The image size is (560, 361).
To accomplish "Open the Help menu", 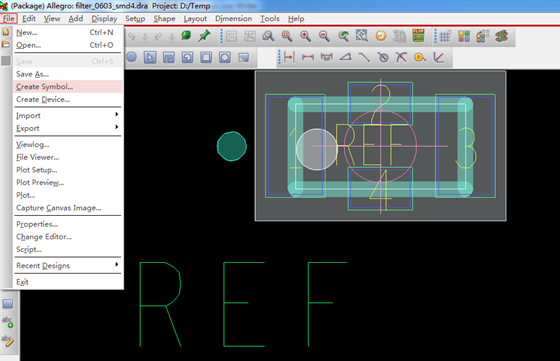I will tap(296, 19).
